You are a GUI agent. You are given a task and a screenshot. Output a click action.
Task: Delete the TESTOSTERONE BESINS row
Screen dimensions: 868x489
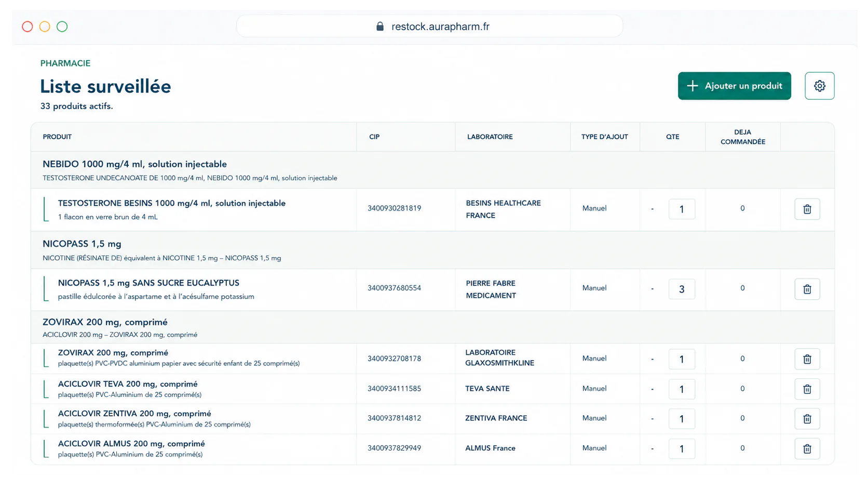(807, 209)
